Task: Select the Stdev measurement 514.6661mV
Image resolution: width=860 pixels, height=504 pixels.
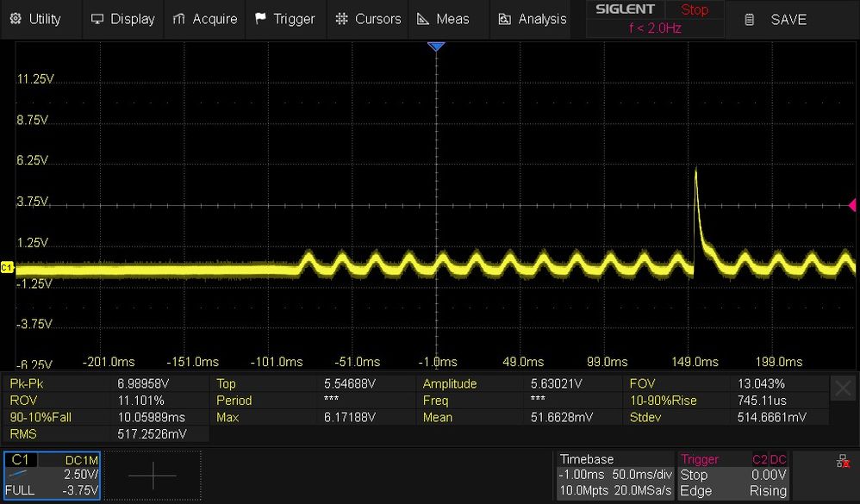Action: 726,417
